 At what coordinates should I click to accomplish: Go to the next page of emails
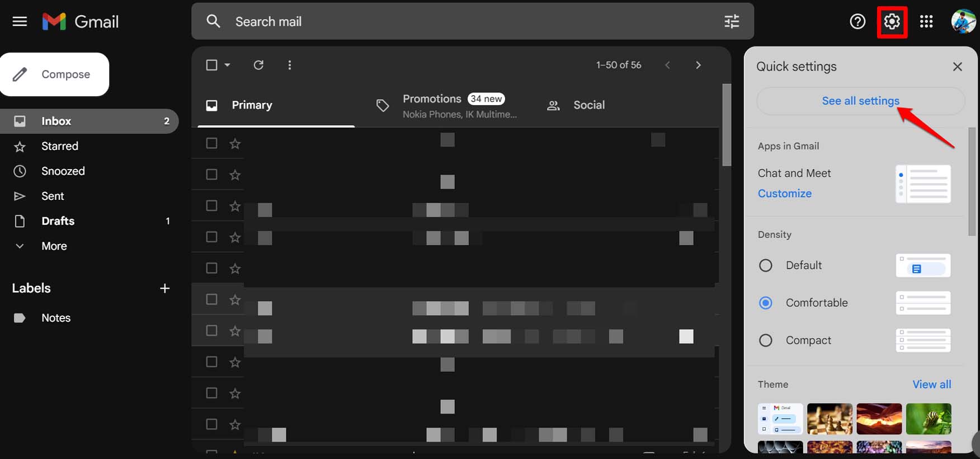[x=698, y=65]
